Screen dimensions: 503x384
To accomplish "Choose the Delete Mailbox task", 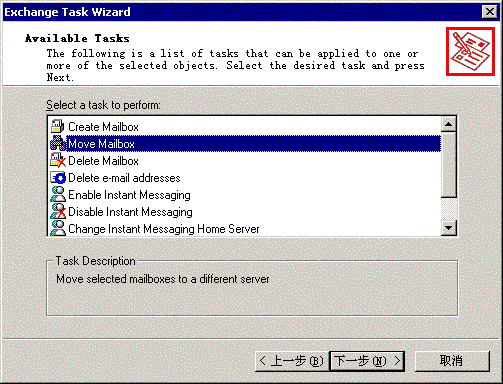I will click(x=103, y=161).
